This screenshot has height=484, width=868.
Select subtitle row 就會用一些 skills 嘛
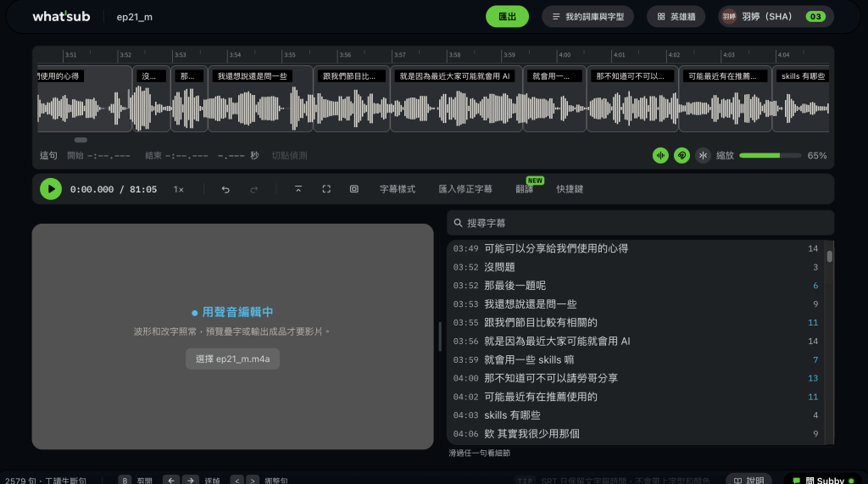[x=636, y=360]
